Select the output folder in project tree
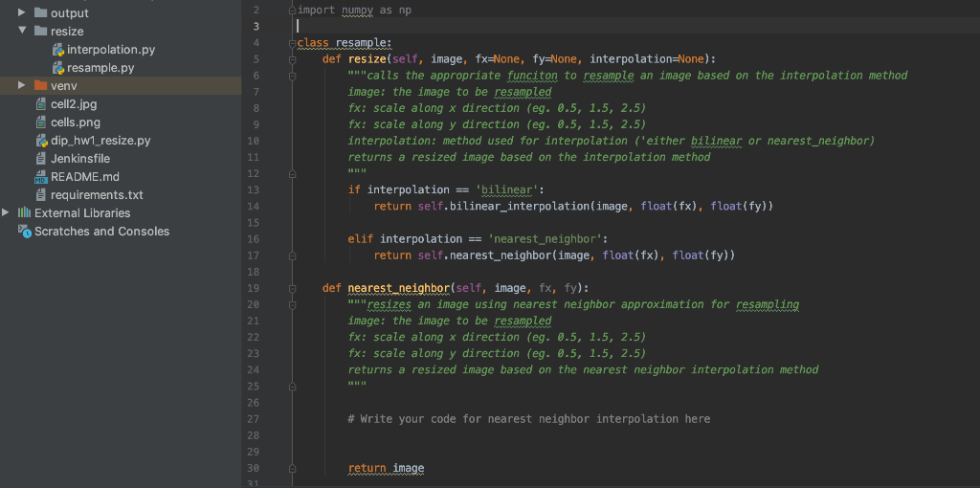Image resolution: width=980 pixels, height=488 pixels. point(69,12)
